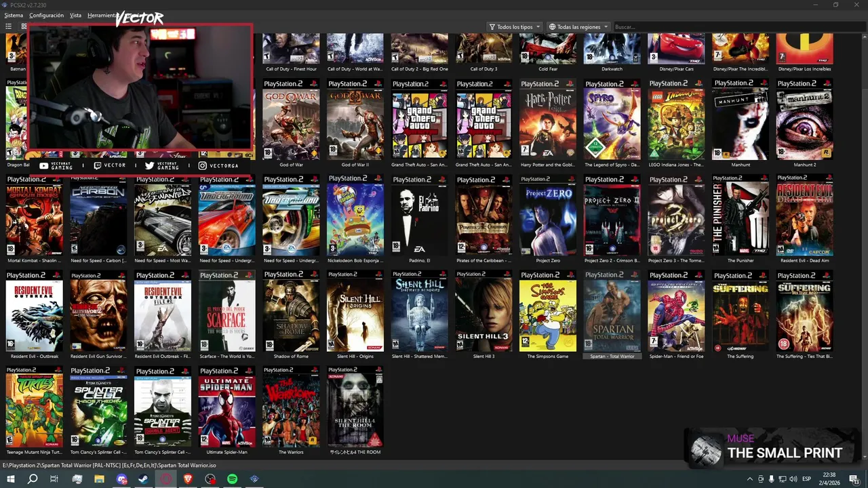Screen dimensions: 868x488
Task: Select the El Padrino cover
Action: (x=419, y=216)
